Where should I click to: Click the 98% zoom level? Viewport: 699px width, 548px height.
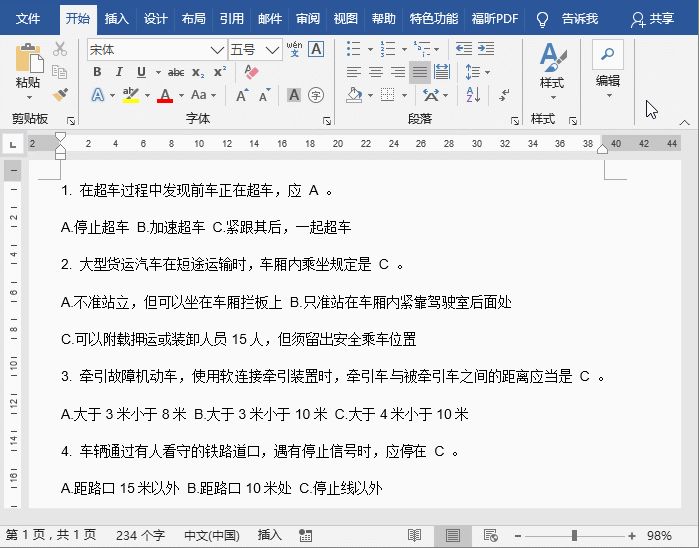[659, 536]
